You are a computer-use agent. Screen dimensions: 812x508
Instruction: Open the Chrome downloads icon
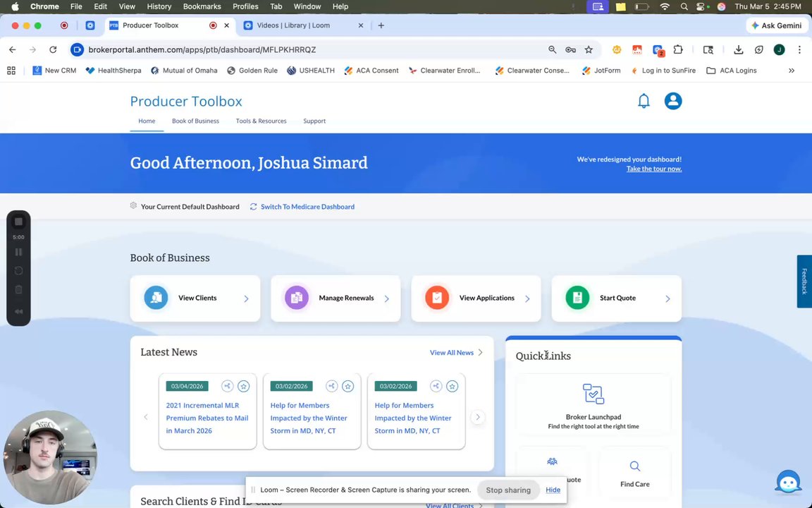(x=739, y=50)
